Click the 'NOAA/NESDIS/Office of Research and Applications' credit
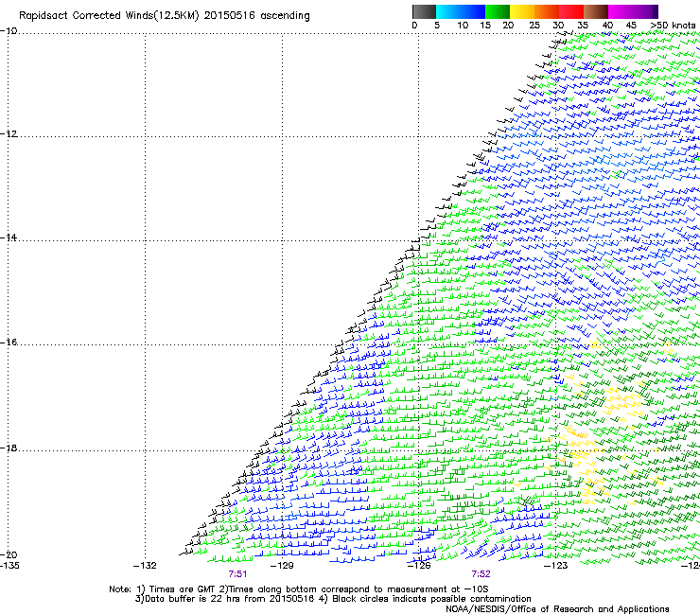Viewport: 700px width, 615px height. pyautogui.click(x=557, y=609)
